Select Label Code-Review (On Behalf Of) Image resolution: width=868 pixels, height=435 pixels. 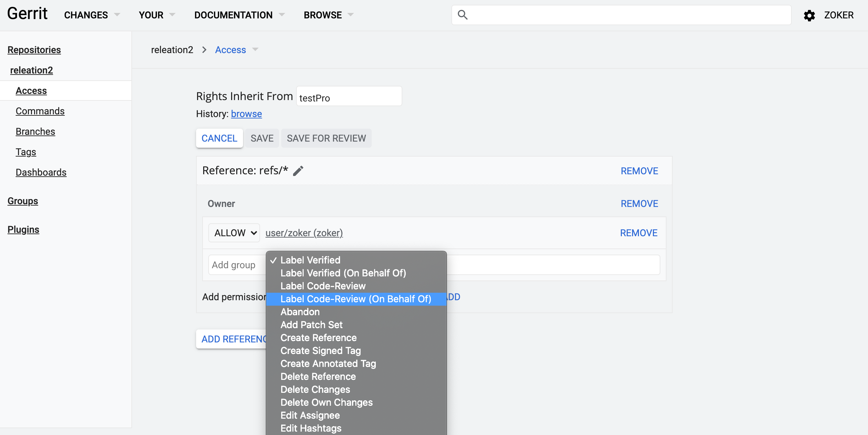356,299
